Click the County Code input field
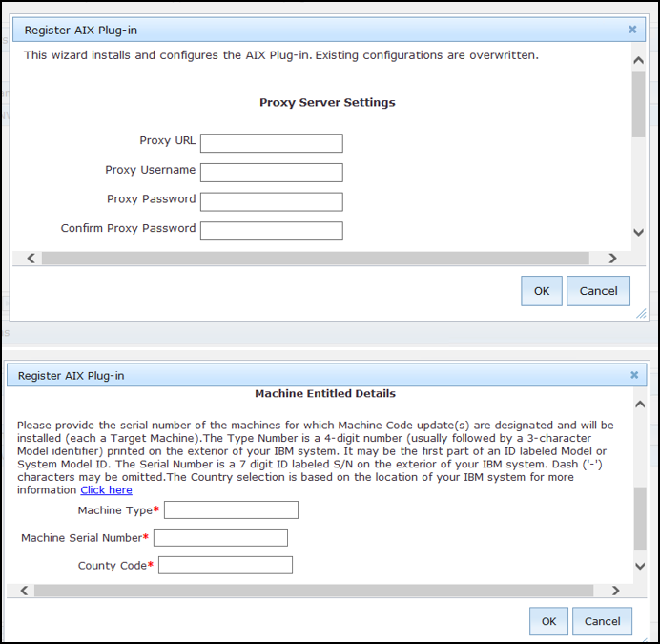This screenshot has height=644, width=660. click(226, 565)
